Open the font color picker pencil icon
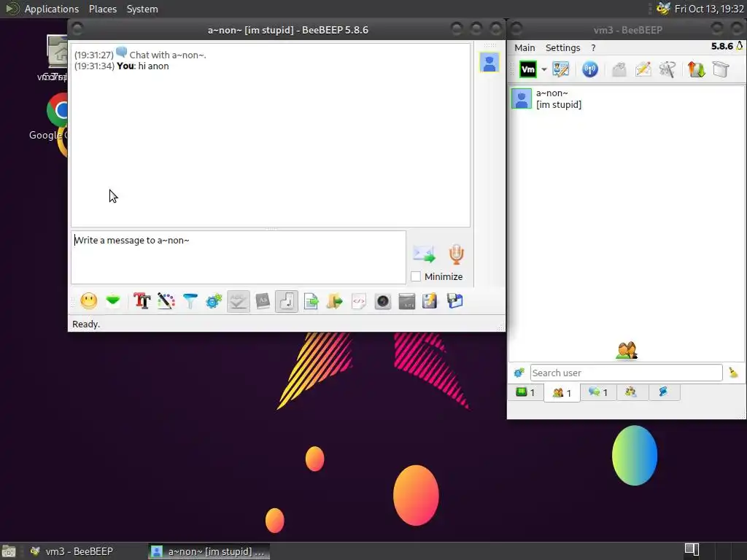This screenshot has height=560, width=747. [x=166, y=301]
